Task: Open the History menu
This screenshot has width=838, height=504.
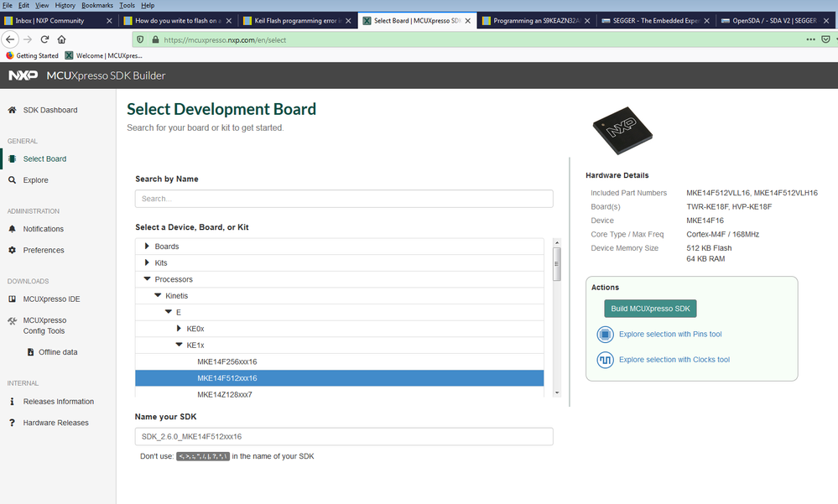Action: (x=65, y=5)
